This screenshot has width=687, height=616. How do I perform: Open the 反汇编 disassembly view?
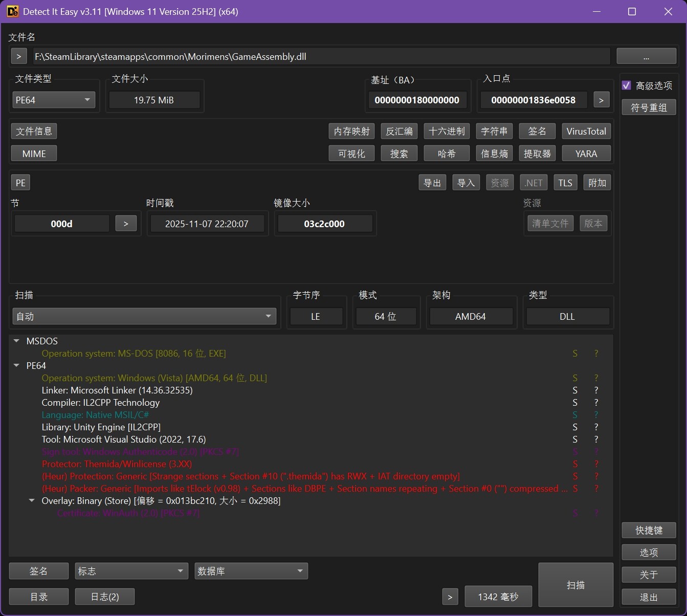399,131
